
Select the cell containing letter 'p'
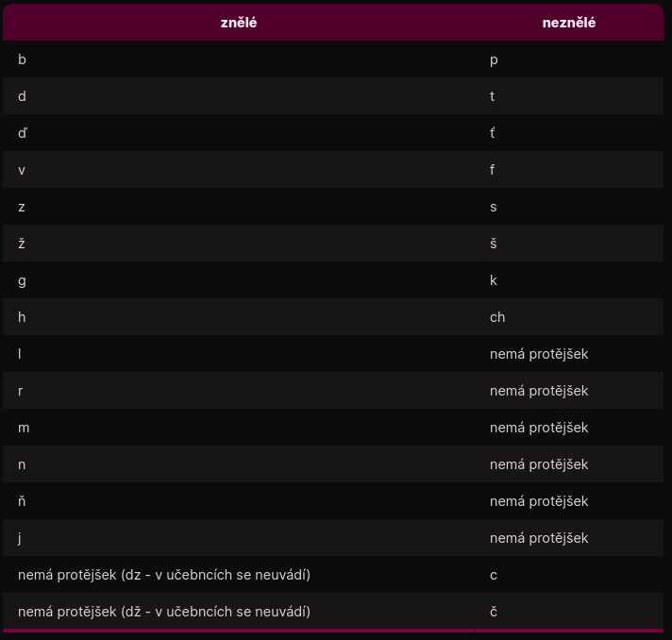[569, 59]
